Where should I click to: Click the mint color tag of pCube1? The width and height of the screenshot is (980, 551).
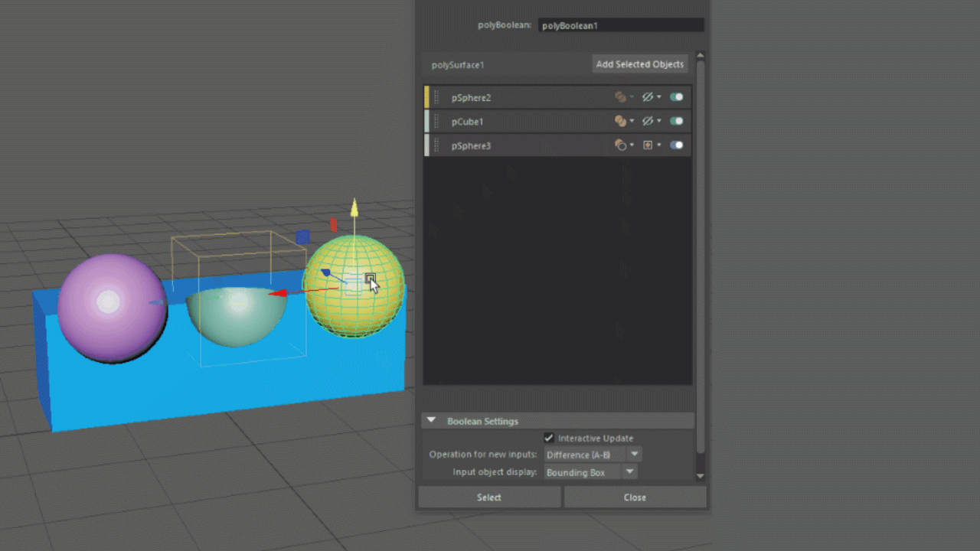[x=426, y=121]
